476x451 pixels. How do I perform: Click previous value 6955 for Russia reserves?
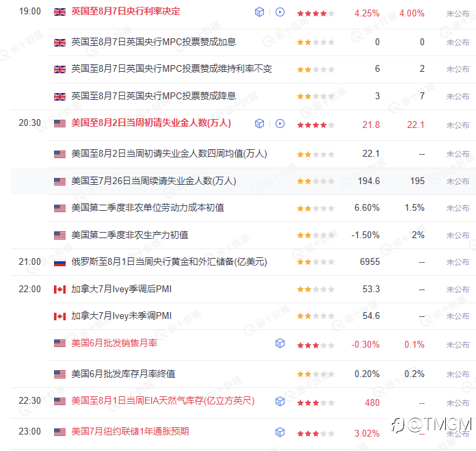tap(370, 262)
